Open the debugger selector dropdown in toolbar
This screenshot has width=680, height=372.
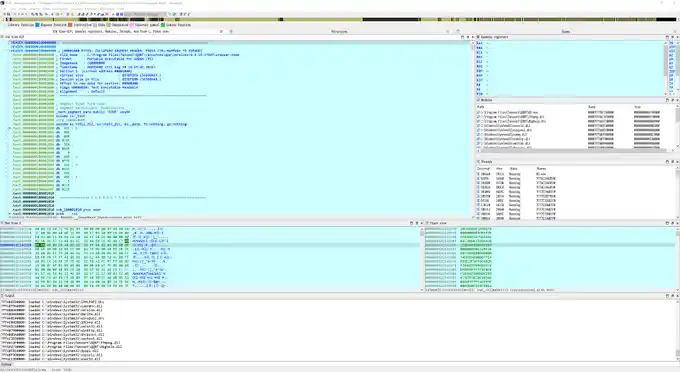146,14
